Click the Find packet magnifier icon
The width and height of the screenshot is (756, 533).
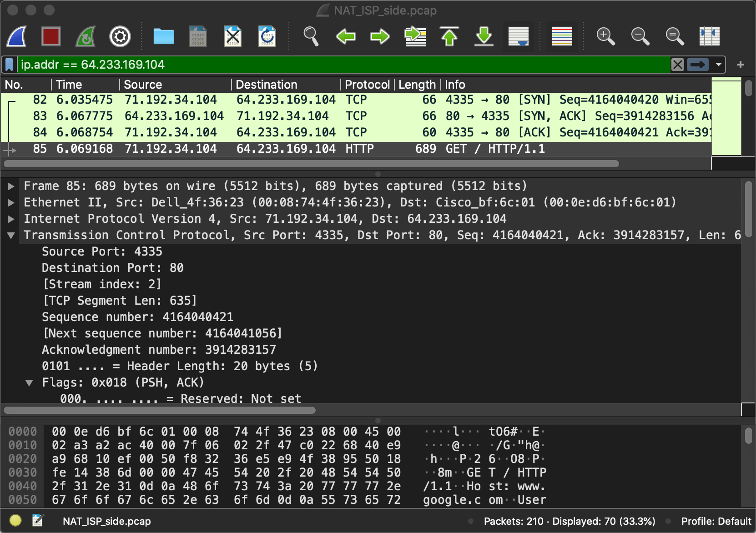pos(311,36)
